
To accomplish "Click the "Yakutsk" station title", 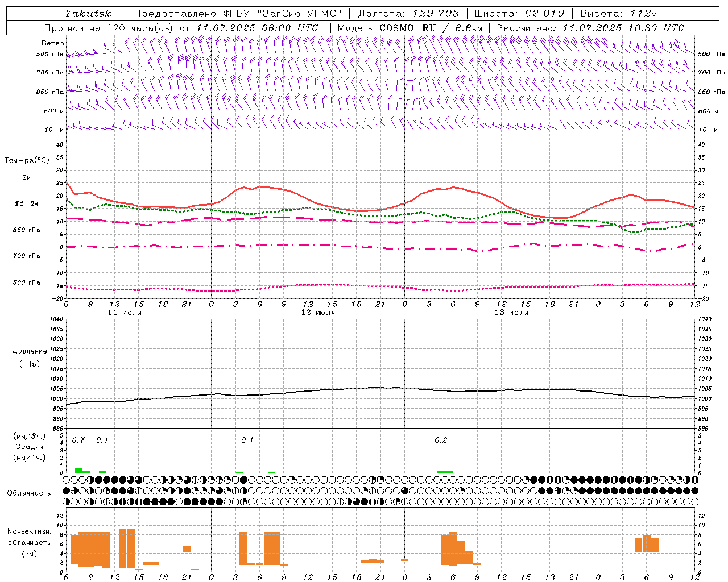I will [x=88, y=13].
